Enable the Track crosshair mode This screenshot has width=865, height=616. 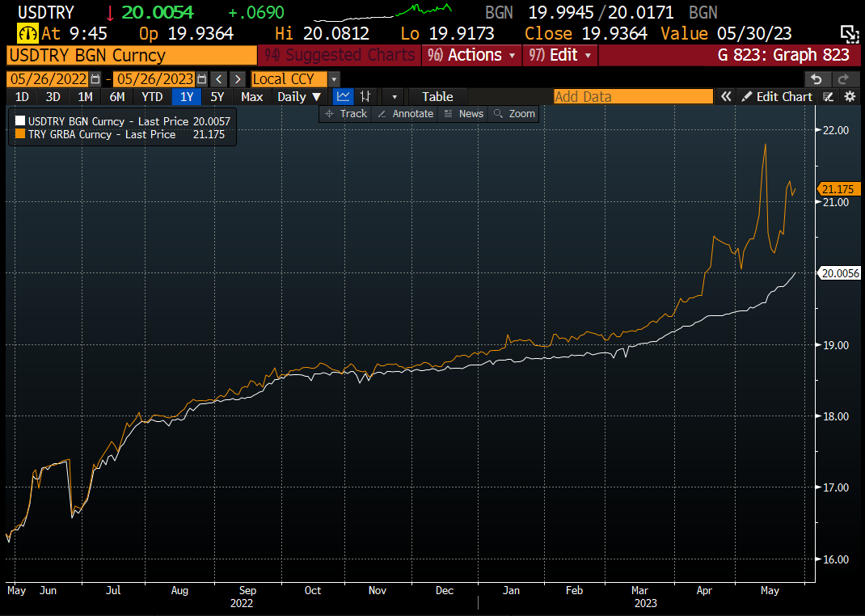click(x=345, y=113)
